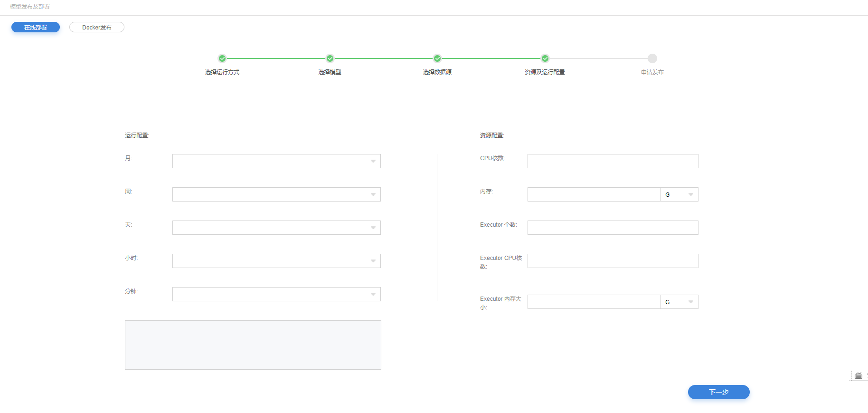Open the 分钟 dropdown
868x413 pixels.
point(276,294)
